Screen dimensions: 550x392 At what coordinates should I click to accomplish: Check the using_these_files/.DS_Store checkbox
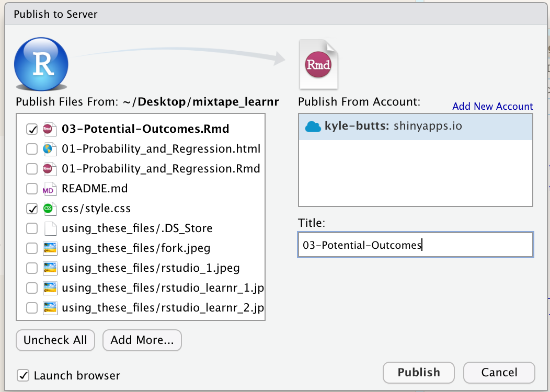32,228
